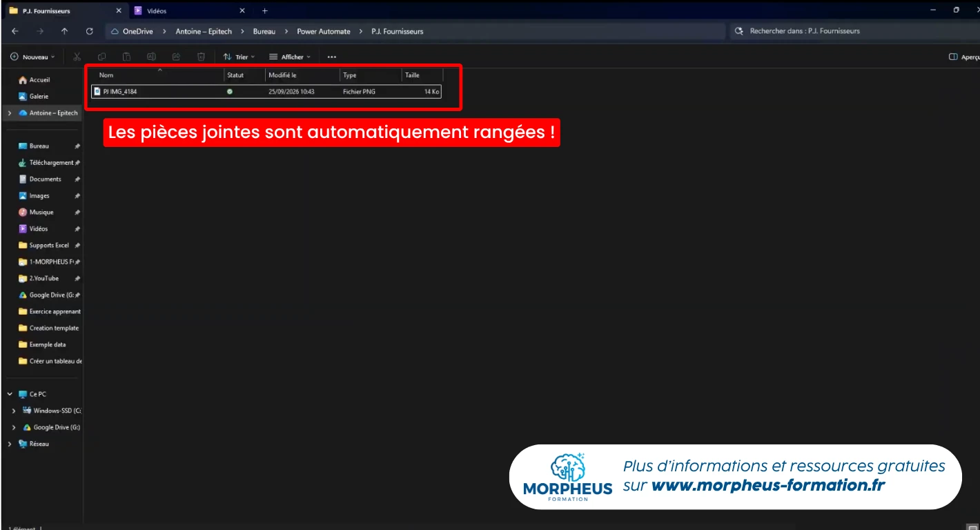
Task: Sort by the Modifié le column header
Action: [x=282, y=75]
